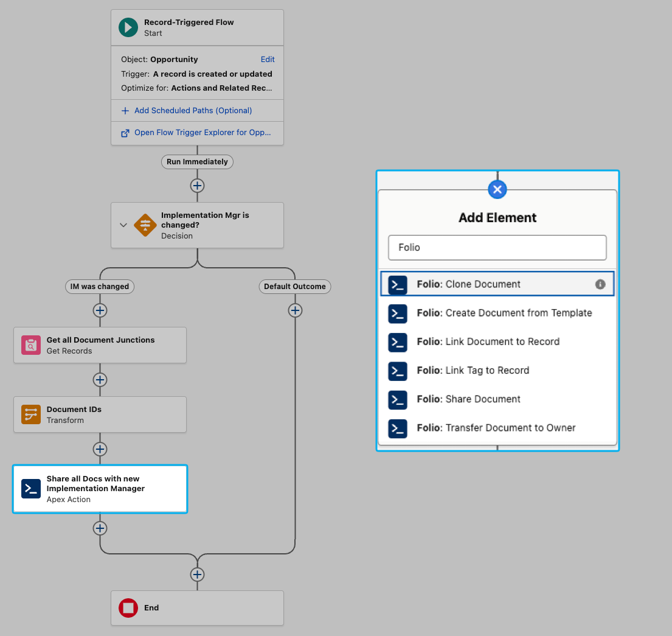Click the info icon beside Folio: Clone Document

pos(600,284)
